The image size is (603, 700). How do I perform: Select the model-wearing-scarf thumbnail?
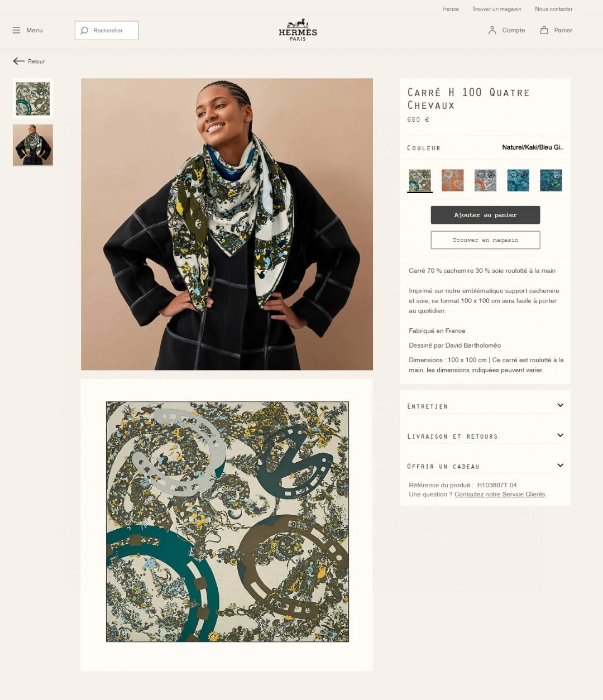click(33, 145)
